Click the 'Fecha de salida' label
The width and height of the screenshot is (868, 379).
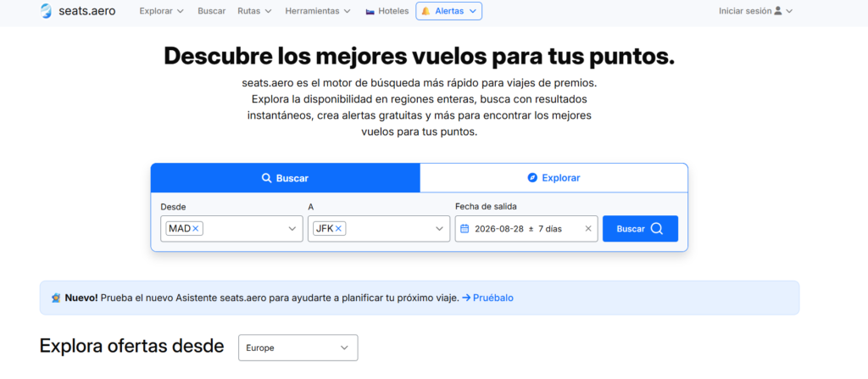click(486, 207)
